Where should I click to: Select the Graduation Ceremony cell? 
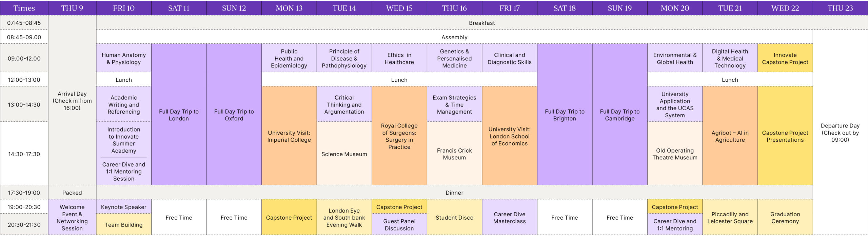coord(785,218)
